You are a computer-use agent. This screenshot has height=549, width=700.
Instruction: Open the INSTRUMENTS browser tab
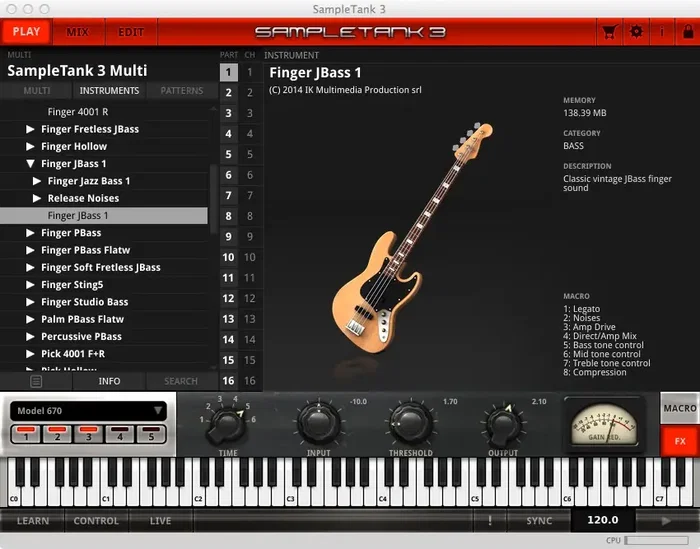coord(109,91)
